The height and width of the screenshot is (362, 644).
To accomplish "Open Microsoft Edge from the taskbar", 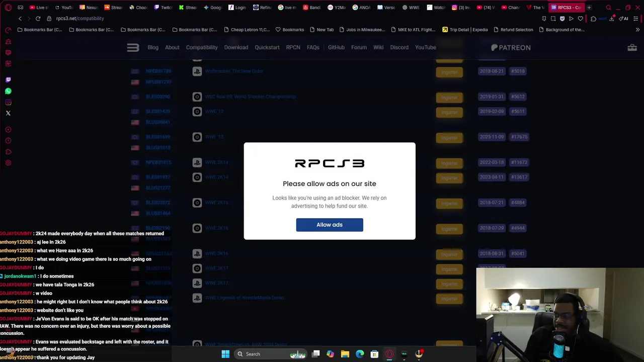I will coord(360,354).
